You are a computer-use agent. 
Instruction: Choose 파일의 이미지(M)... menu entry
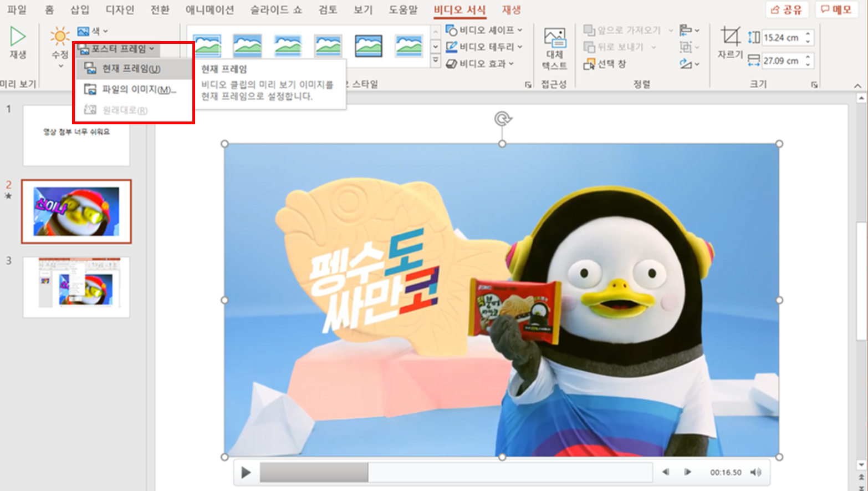click(133, 89)
